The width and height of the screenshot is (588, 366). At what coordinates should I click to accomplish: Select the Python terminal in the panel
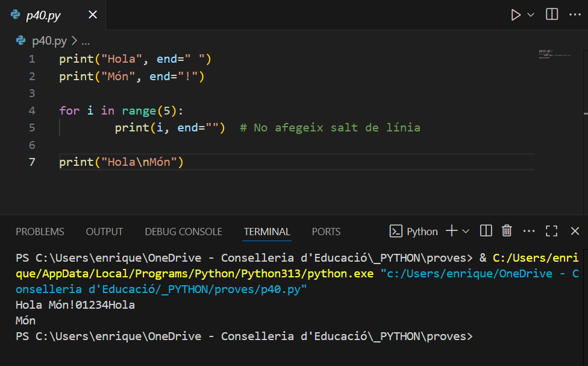422,231
